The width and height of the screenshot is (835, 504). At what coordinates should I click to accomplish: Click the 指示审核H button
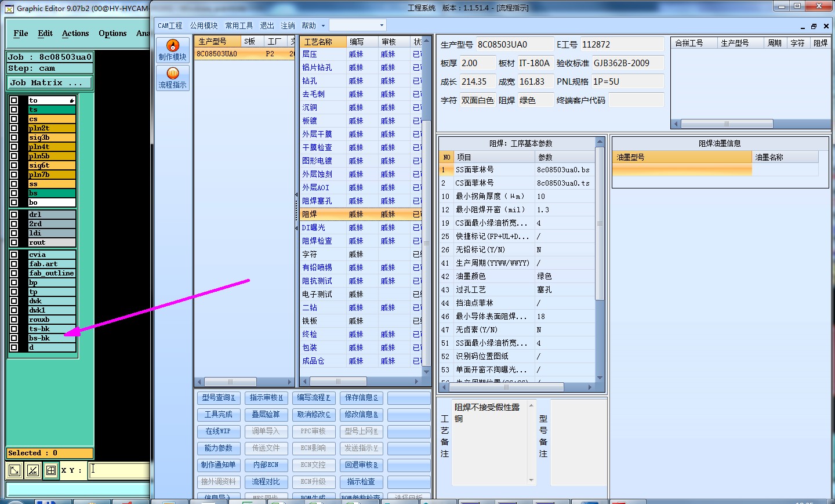pyautogui.click(x=266, y=398)
